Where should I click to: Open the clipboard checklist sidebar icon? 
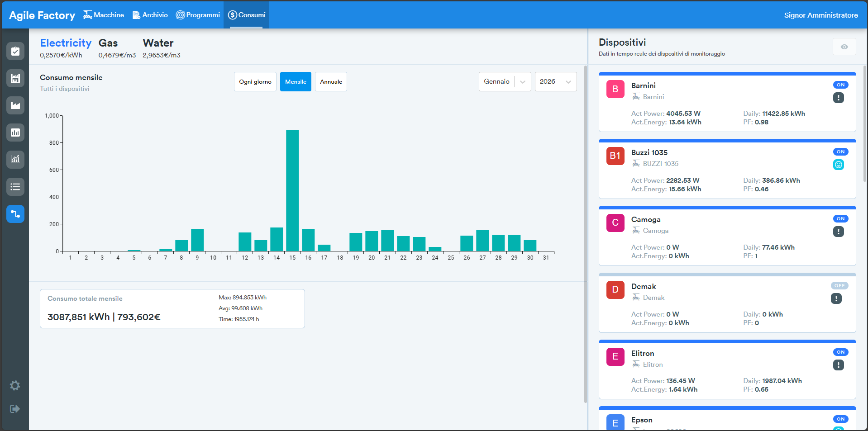(x=15, y=51)
